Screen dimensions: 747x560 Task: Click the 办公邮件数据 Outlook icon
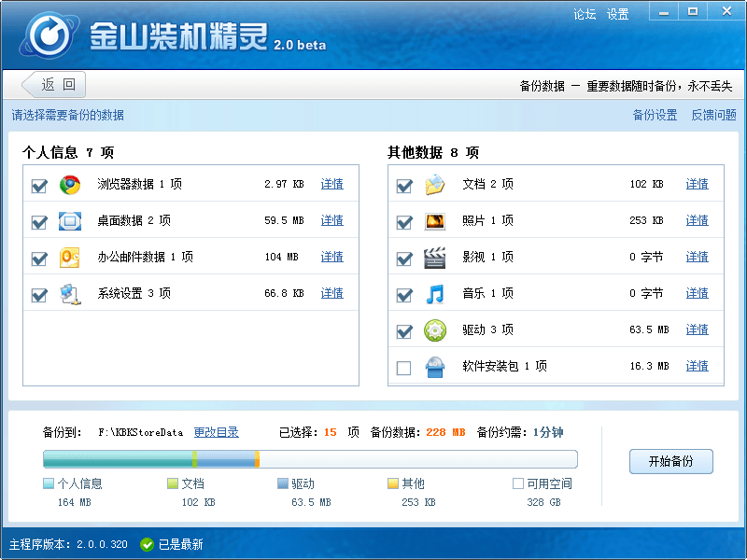(x=69, y=257)
